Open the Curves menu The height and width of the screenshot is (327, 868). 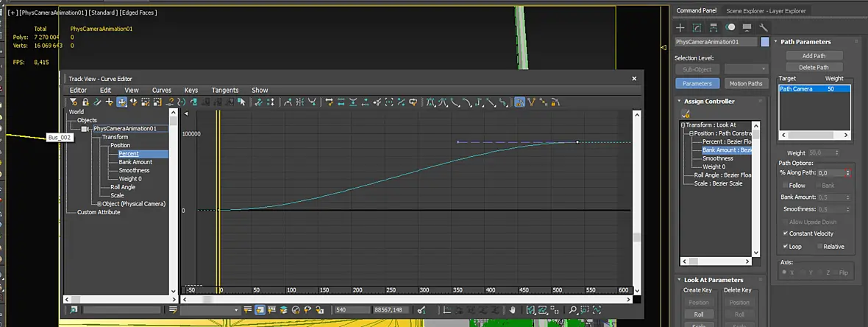click(162, 90)
